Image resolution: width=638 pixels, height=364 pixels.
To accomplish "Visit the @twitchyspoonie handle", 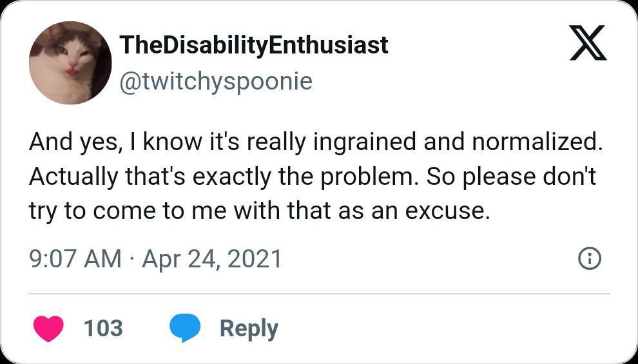I will [x=216, y=81].
